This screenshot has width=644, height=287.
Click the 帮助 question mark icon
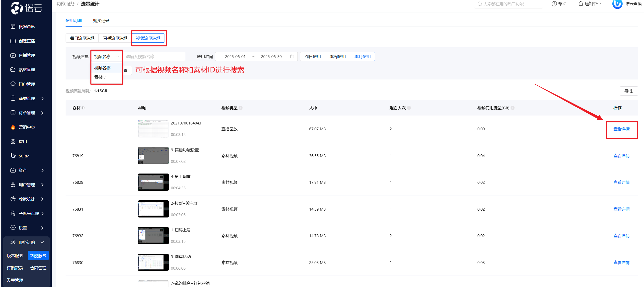(554, 4)
